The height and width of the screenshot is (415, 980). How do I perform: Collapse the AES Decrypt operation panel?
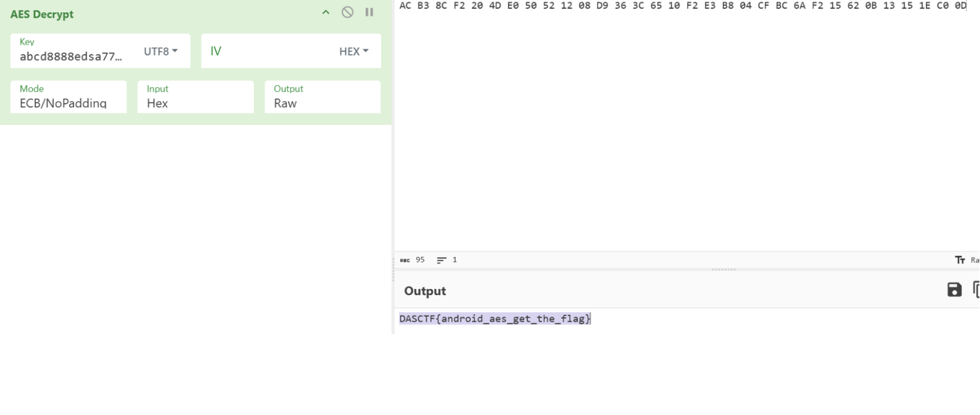coord(326,12)
